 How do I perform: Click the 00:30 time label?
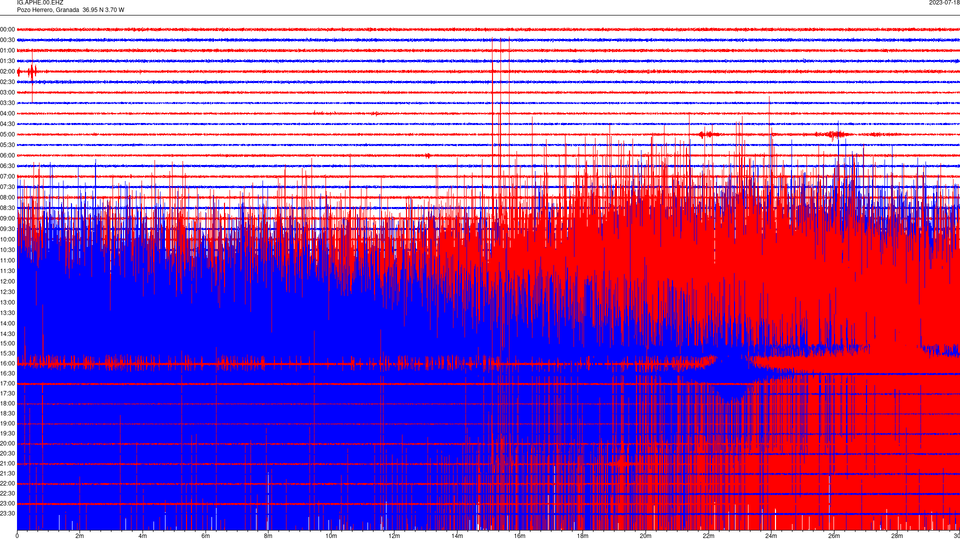tap(7, 40)
